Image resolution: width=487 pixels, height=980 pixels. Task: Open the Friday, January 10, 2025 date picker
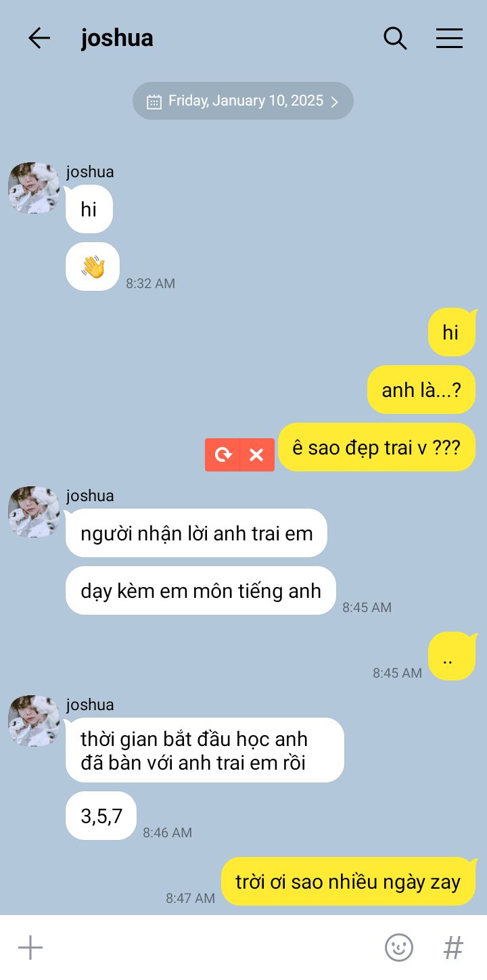click(x=243, y=101)
